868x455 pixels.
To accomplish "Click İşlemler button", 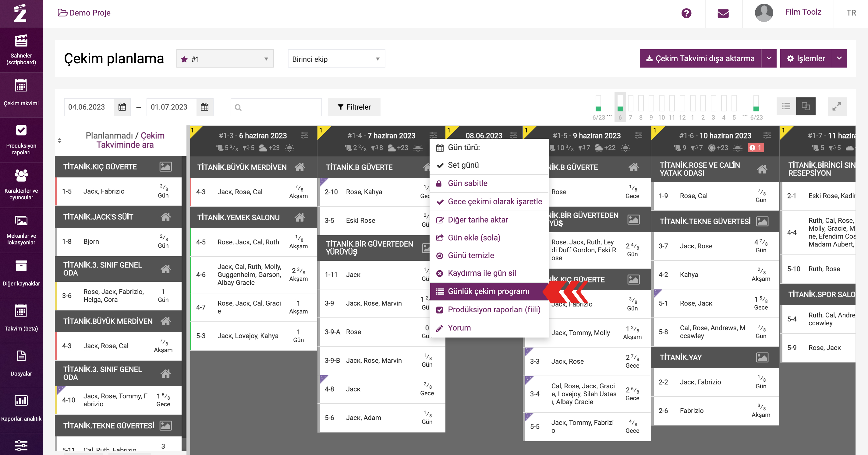I will point(806,58).
